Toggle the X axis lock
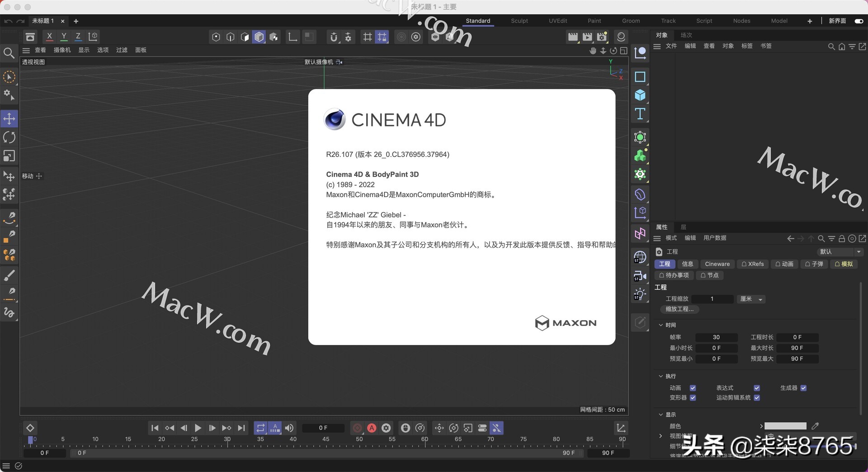Viewport: 868px width, 472px height. (50, 37)
